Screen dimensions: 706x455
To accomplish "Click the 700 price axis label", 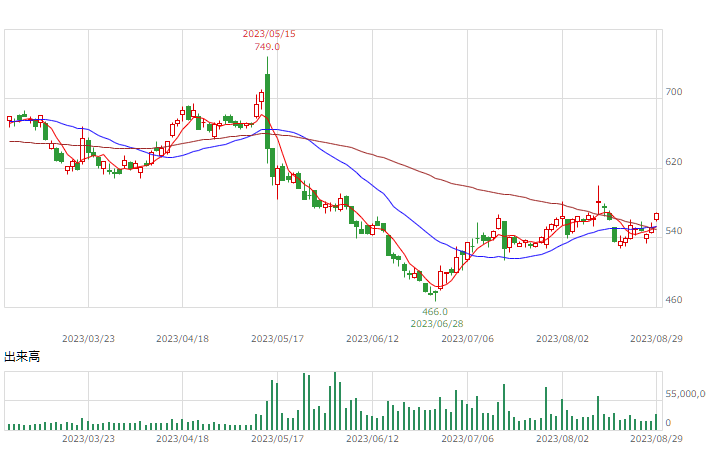I will coord(674,92).
